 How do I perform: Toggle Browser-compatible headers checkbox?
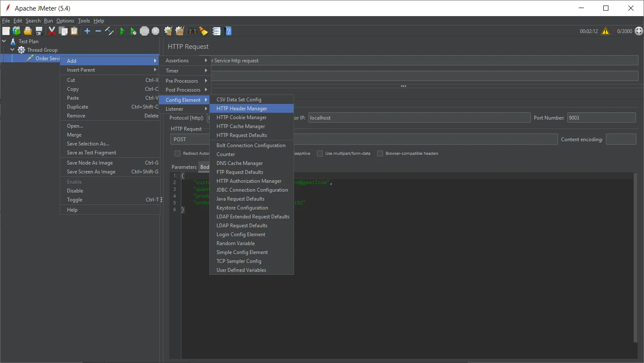click(380, 154)
